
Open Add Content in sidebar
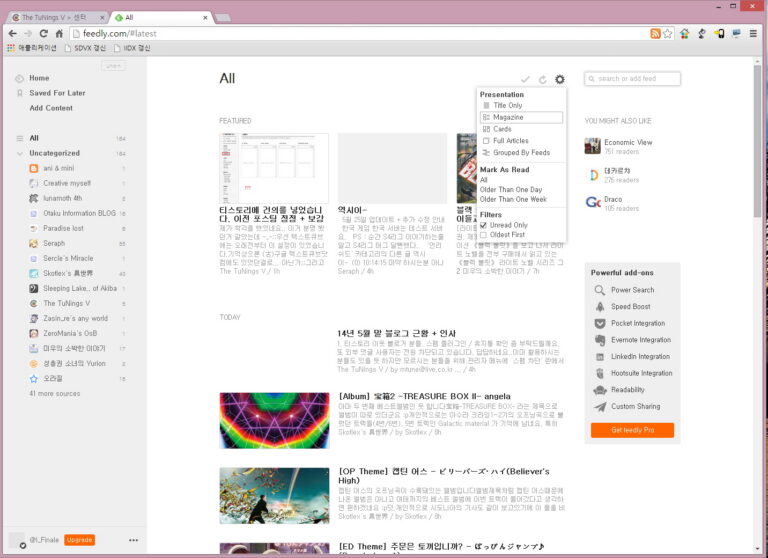point(51,108)
